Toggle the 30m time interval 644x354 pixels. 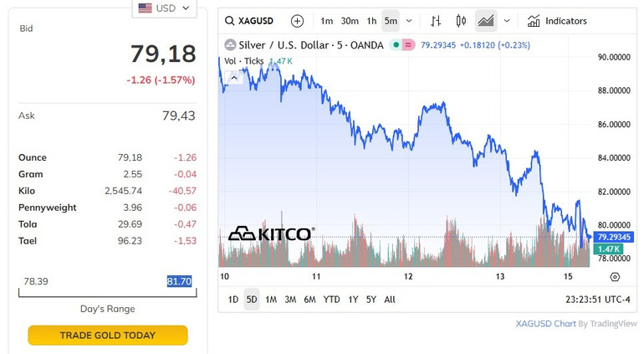click(350, 21)
